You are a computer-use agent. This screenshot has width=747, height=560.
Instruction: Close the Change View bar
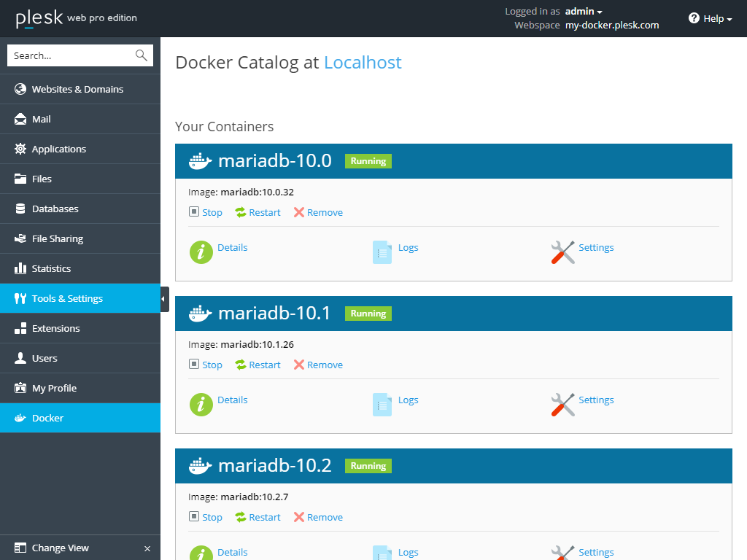[147, 548]
